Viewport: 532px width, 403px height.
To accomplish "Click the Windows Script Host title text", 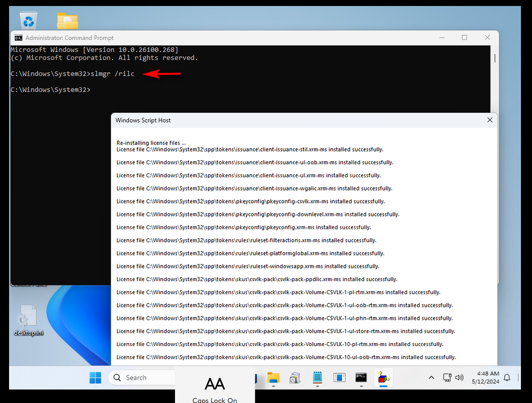I will [x=143, y=120].
